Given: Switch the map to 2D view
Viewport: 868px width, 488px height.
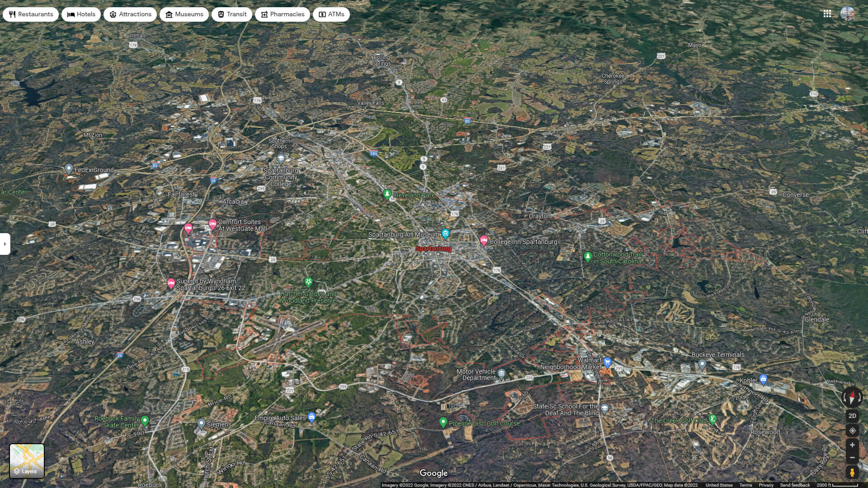Looking at the screenshot, I should (x=852, y=415).
